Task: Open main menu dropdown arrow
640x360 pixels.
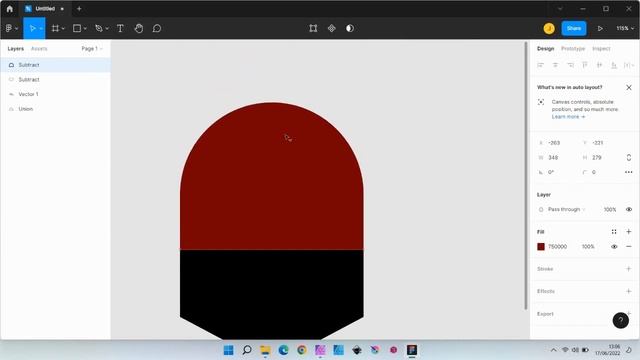Action: tap(16, 29)
